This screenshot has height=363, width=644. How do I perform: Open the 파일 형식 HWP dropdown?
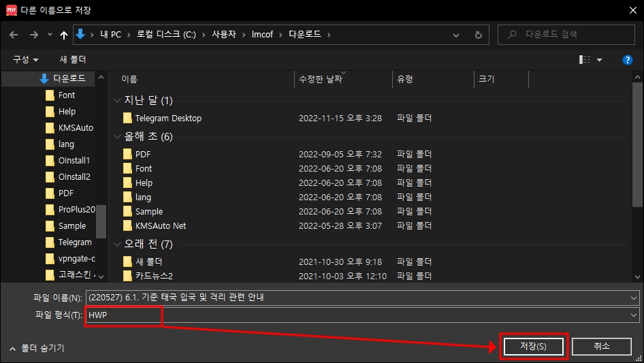[x=363, y=315]
